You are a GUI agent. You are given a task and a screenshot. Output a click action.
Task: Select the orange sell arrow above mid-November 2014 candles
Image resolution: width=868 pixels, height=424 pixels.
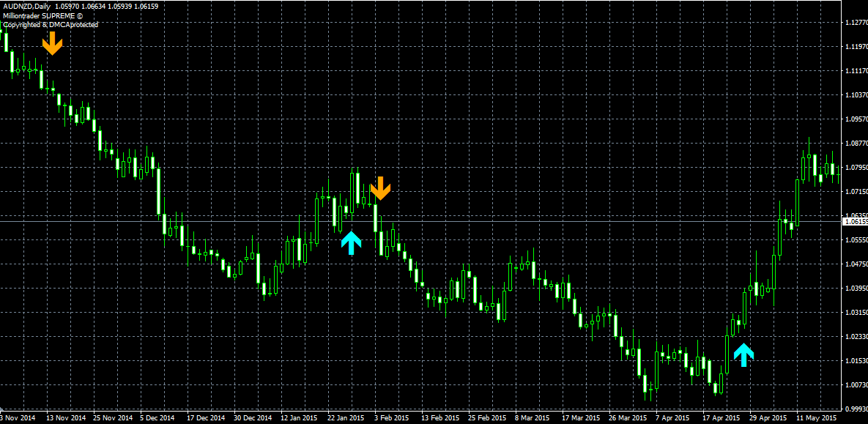[53, 43]
